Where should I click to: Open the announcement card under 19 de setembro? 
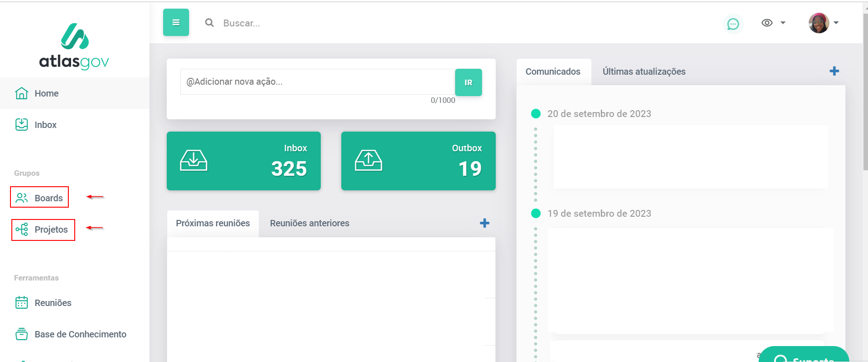(x=691, y=280)
